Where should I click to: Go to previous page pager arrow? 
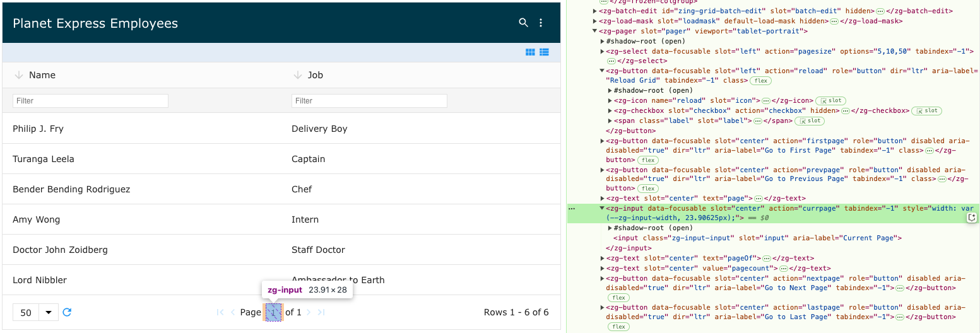coord(233,312)
